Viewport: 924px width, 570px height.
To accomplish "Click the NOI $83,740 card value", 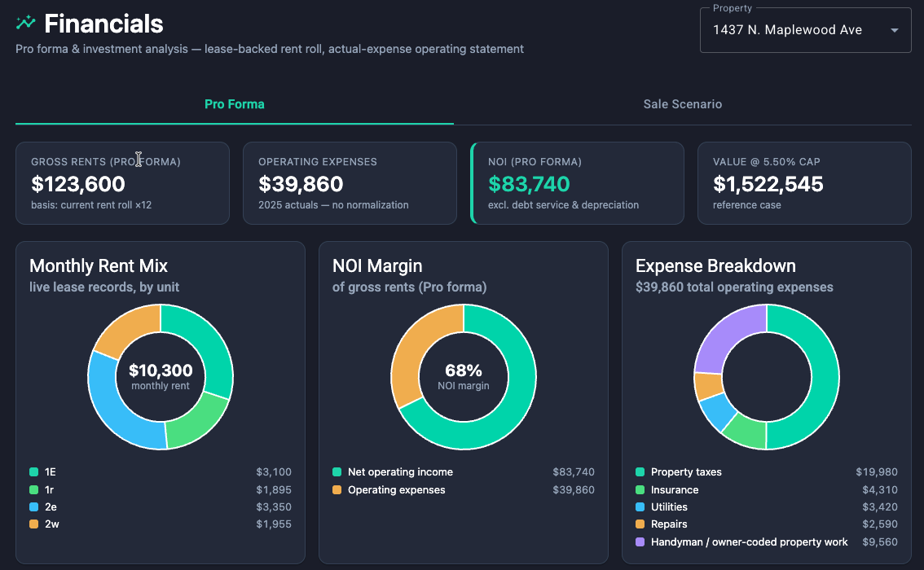I will 529,184.
